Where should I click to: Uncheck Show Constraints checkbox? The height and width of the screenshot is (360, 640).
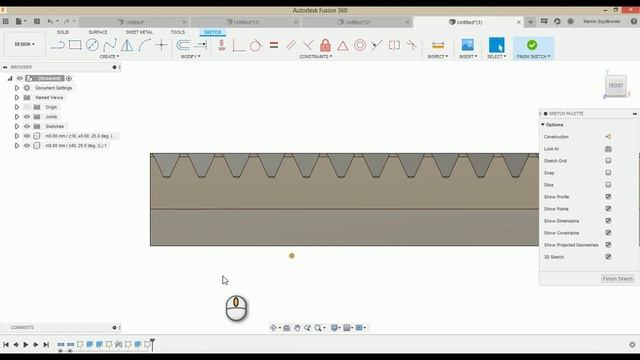click(x=608, y=233)
